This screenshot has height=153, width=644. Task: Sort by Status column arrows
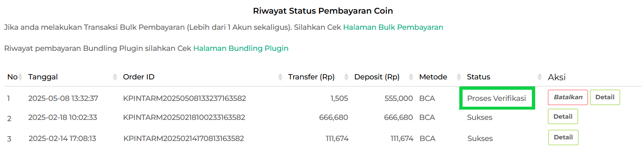pyautogui.click(x=539, y=77)
